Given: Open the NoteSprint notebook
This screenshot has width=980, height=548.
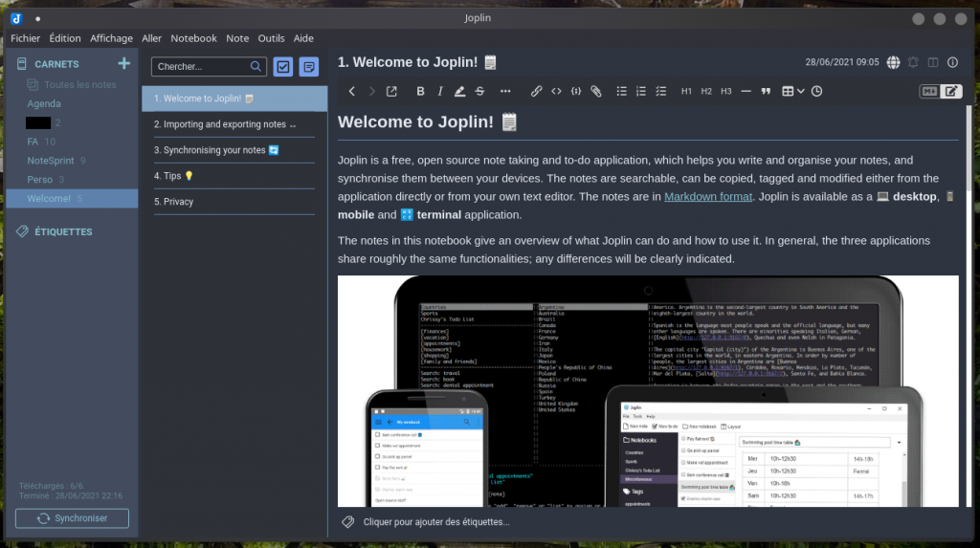Looking at the screenshot, I should [x=50, y=161].
